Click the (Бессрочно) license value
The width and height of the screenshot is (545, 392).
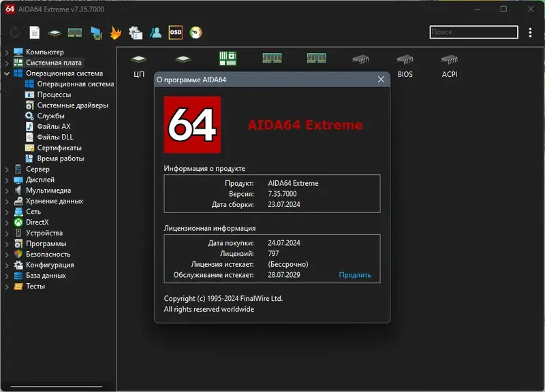pyautogui.click(x=287, y=264)
